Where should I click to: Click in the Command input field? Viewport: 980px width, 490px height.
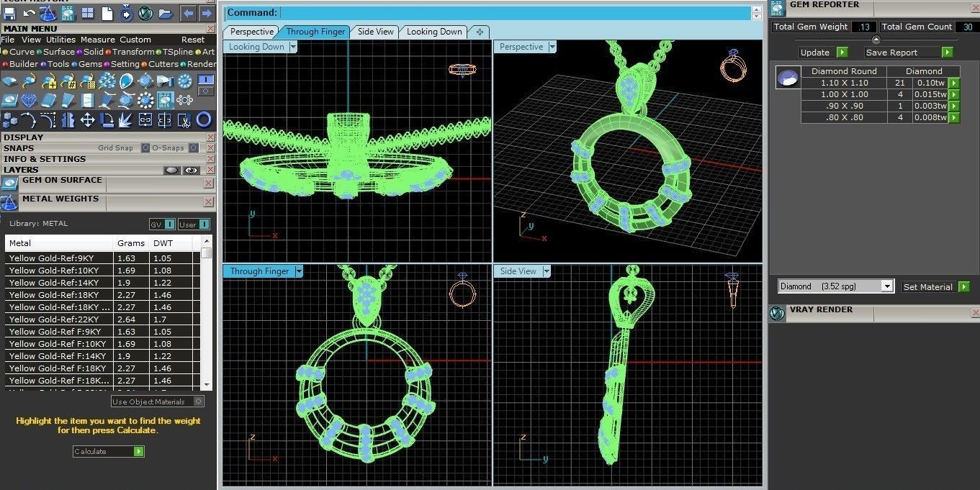(x=514, y=12)
